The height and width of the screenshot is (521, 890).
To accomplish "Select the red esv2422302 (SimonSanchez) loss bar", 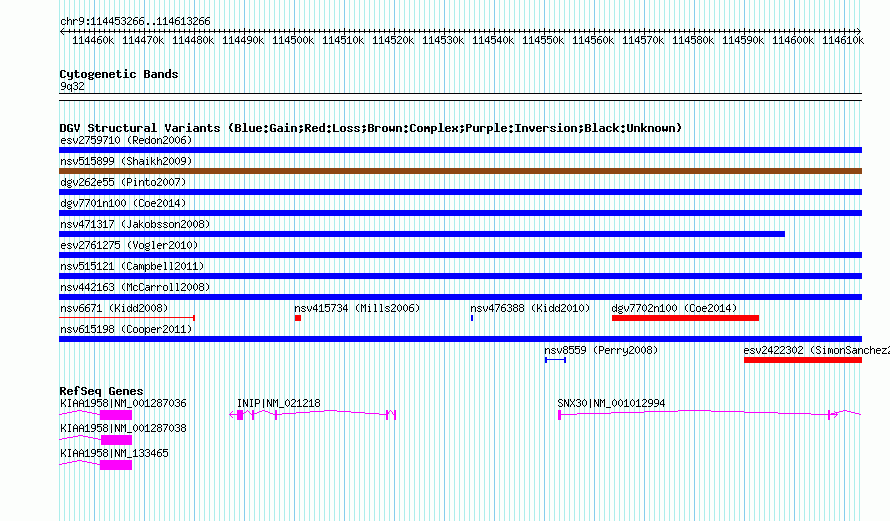I will pos(803,360).
